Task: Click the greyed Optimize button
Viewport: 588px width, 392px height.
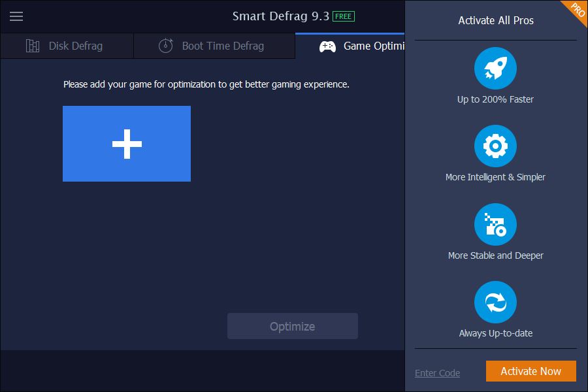Action: pos(293,326)
